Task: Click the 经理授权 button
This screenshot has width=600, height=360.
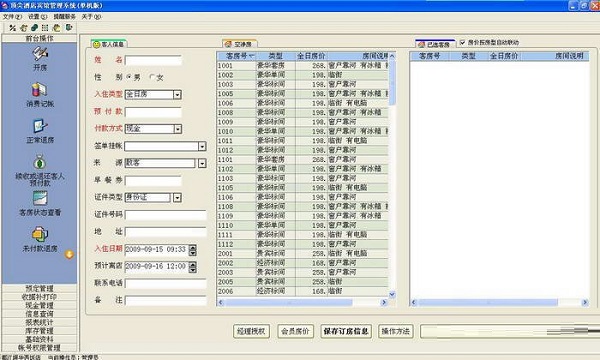Action: pyautogui.click(x=251, y=331)
